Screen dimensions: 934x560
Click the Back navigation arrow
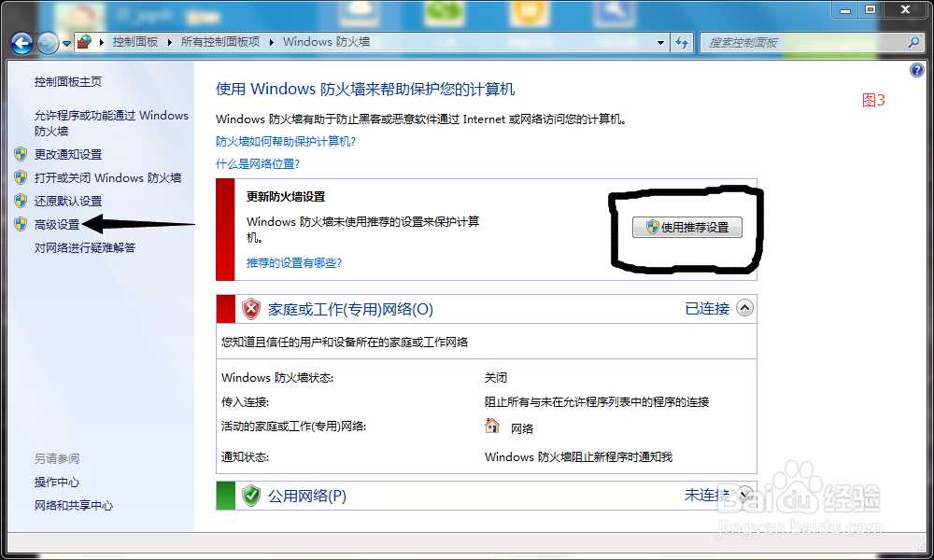point(21,43)
